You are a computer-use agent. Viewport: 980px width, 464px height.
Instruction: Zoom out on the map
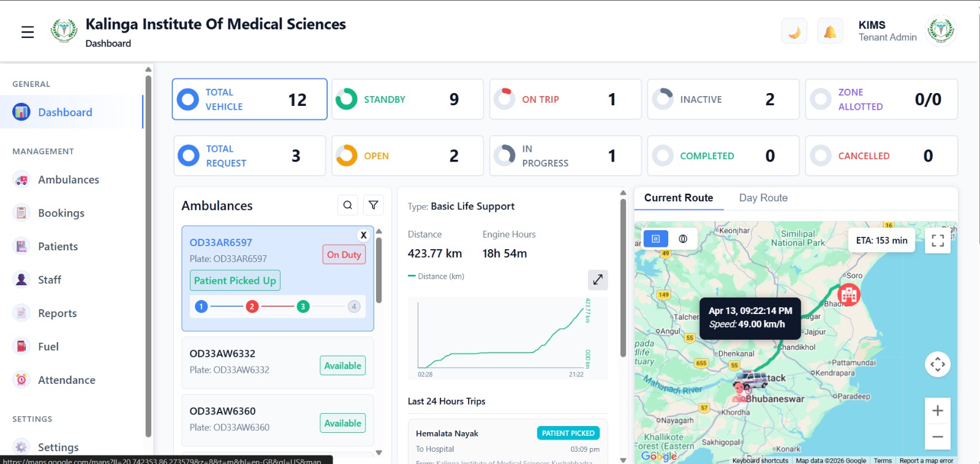[938, 436]
